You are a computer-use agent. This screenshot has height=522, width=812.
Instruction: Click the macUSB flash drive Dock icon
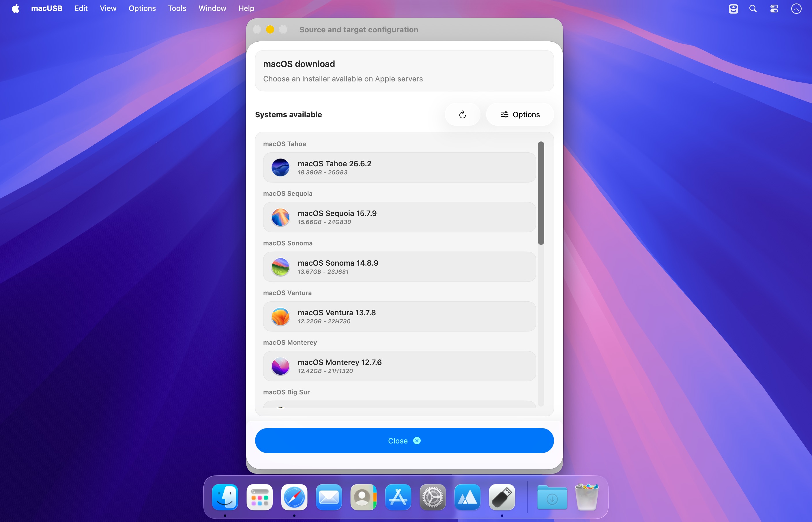click(502, 497)
